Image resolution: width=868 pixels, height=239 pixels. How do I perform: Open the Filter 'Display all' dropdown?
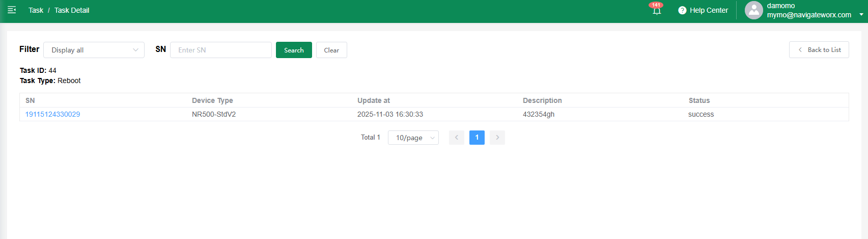click(94, 50)
